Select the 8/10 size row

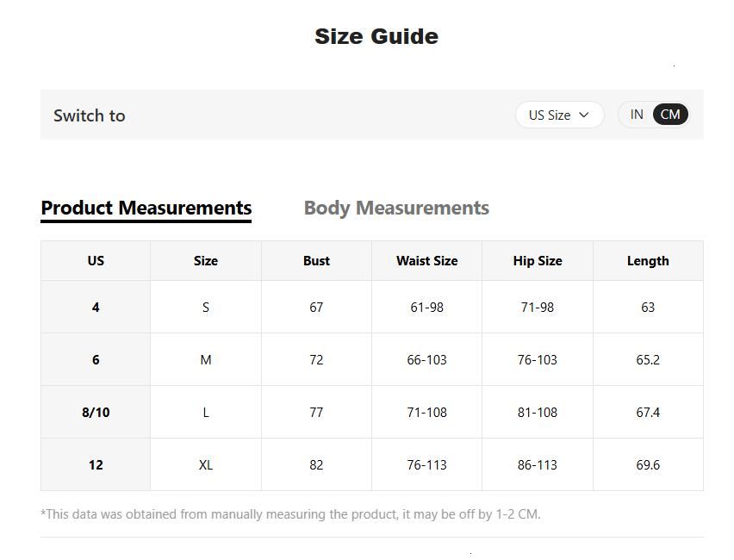[x=96, y=413]
